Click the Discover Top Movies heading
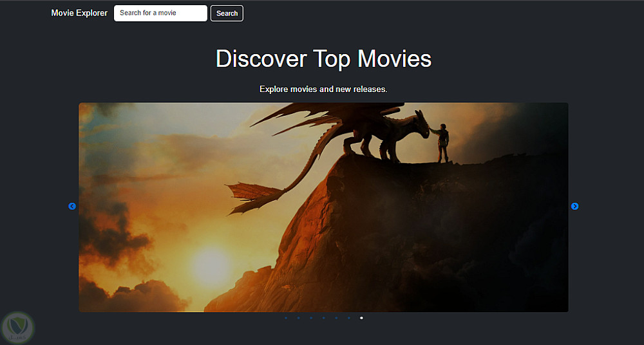The width and height of the screenshot is (644, 345). click(324, 59)
